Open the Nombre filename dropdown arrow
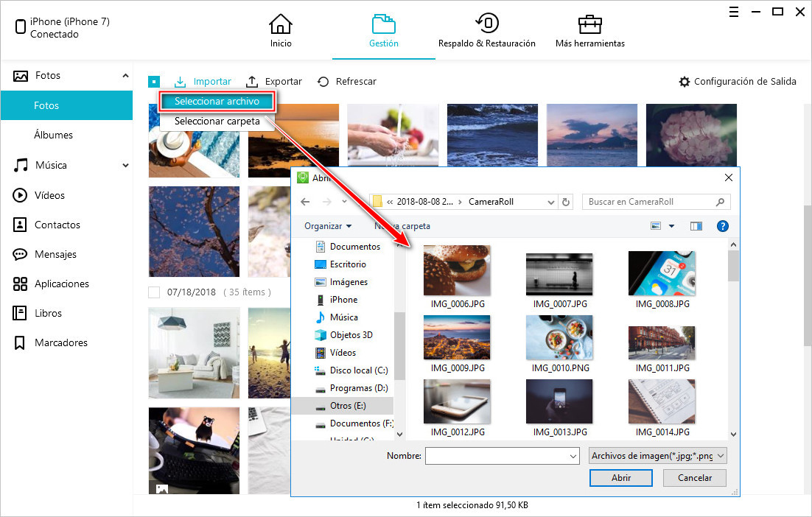The height and width of the screenshot is (517, 812). pos(573,456)
